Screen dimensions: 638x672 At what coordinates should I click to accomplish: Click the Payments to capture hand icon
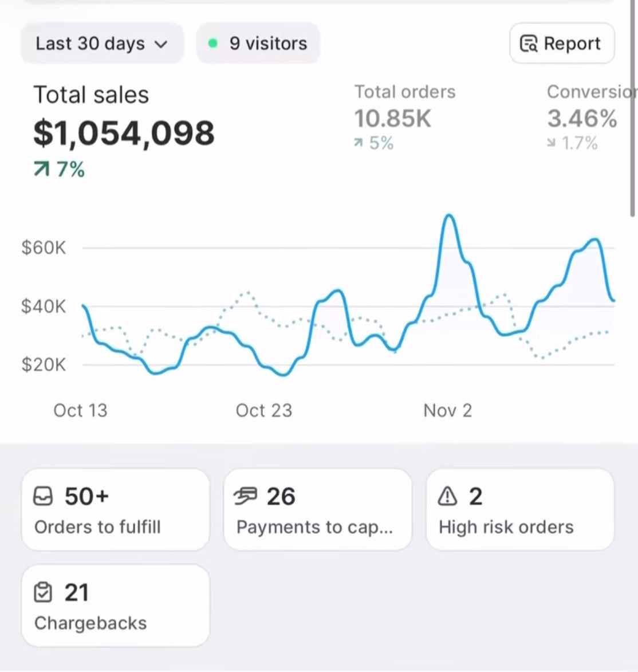[247, 496]
